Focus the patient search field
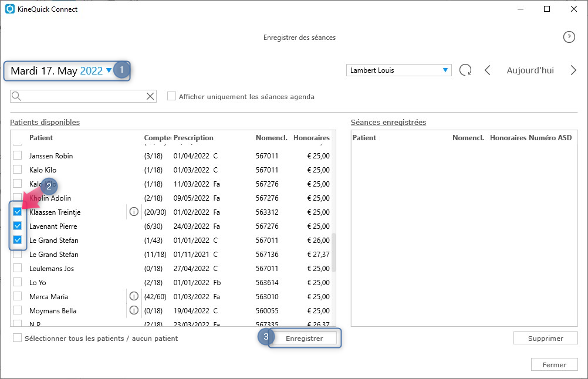The height and width of the screenshot is (379, 588). 83,96
